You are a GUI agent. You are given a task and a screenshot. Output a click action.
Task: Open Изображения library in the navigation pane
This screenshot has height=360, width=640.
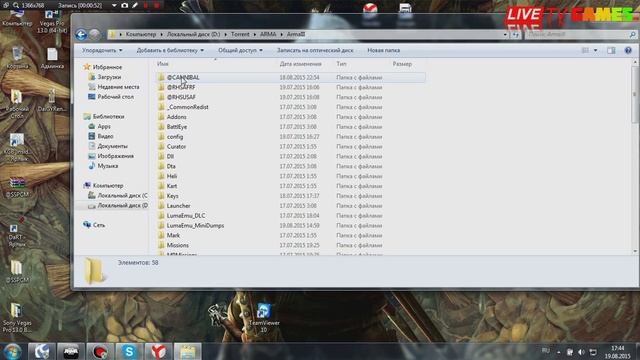tap(116, 156)
